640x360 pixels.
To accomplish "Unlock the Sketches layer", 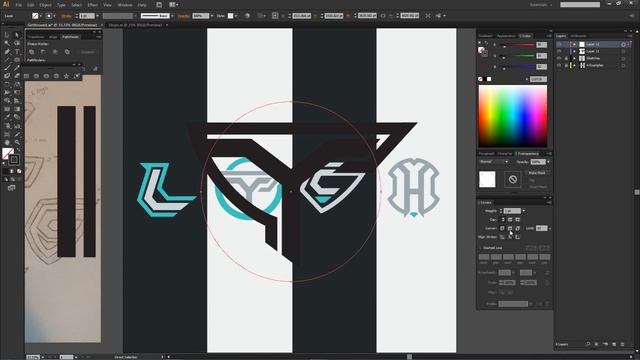I will click(x=566, y=58).
